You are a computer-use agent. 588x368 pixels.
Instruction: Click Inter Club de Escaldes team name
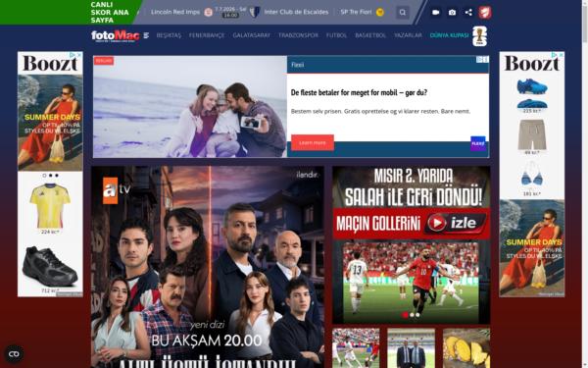coord(296,12)
